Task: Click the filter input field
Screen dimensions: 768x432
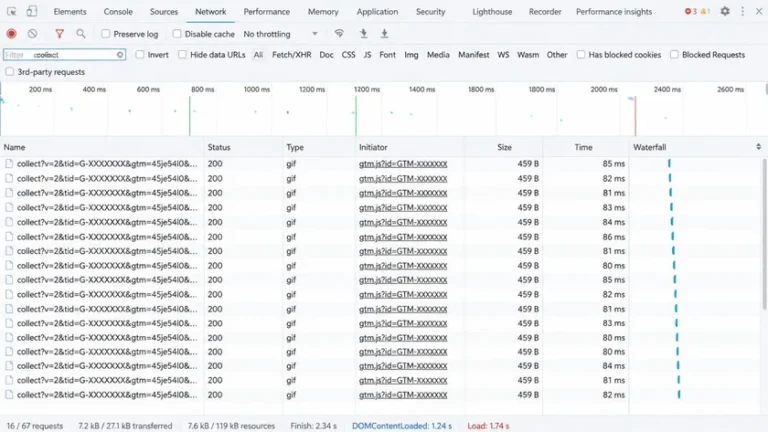Action: (64, 55)
